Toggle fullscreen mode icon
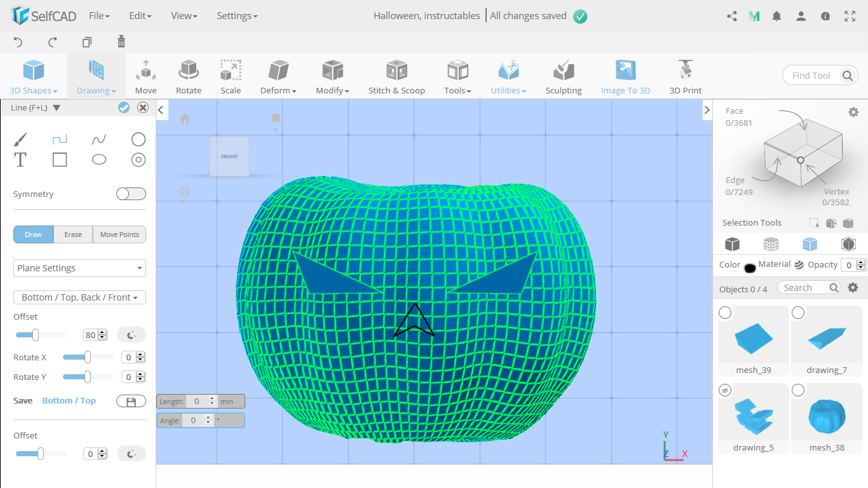Screen dimensions: 868x488 [x=850, y=17]
